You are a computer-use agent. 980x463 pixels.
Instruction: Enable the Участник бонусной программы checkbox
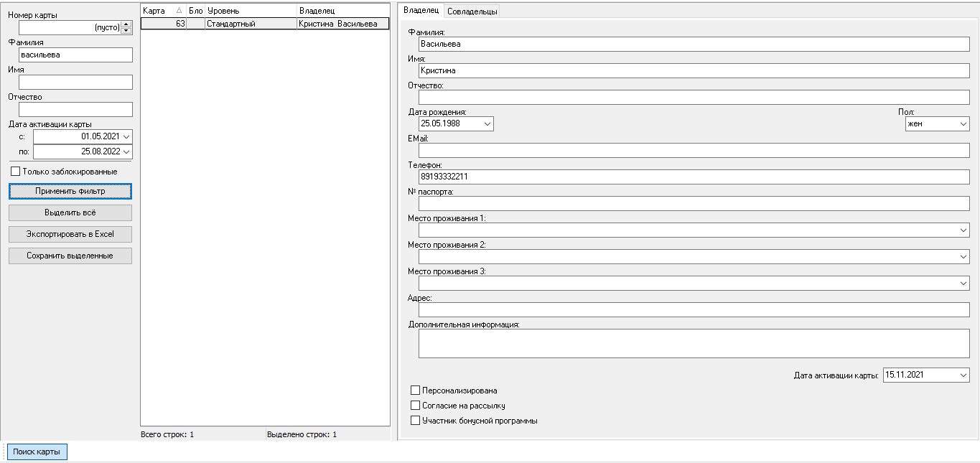tap(415, 421)
